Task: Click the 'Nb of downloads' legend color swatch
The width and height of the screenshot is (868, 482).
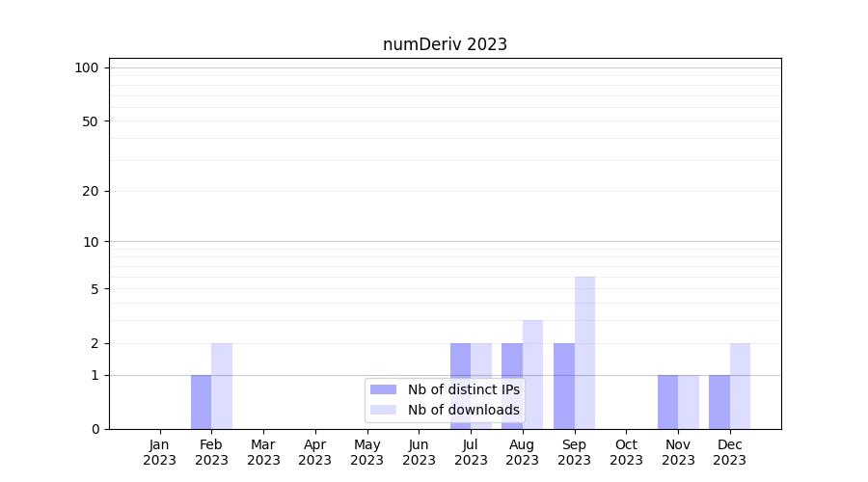Action: pos(383,410)
